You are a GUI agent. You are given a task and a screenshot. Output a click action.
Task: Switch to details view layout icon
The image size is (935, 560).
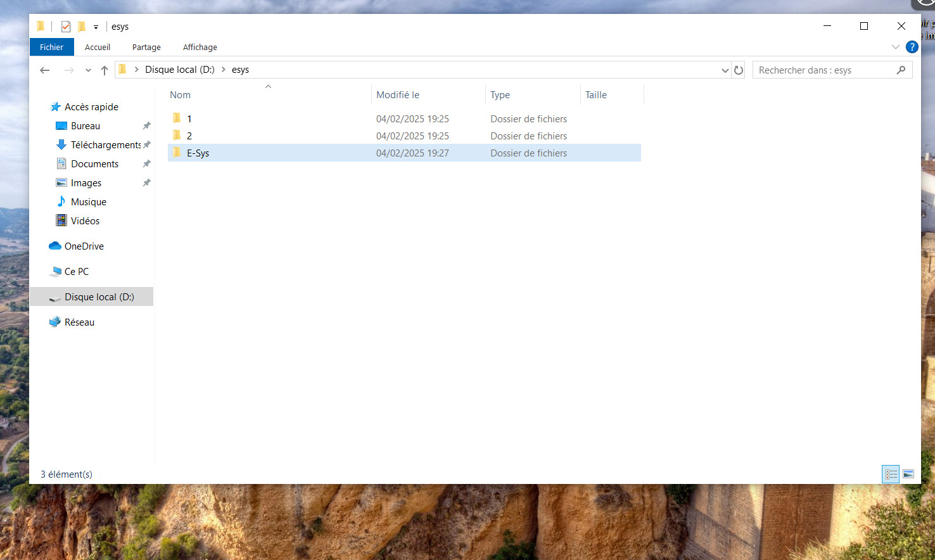[x=891, y=474]
